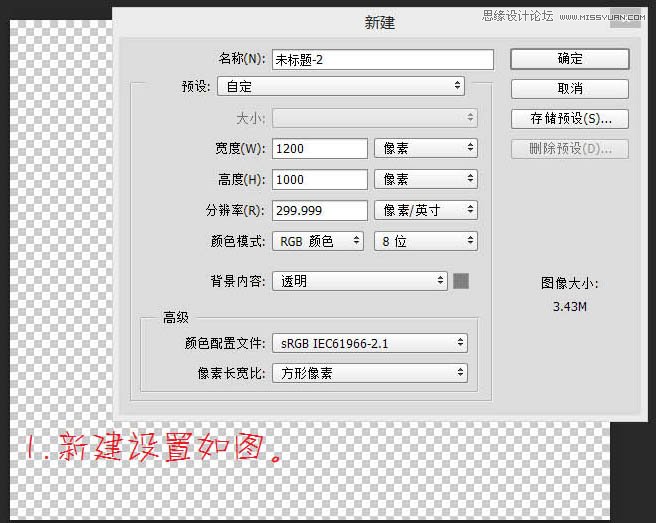Open the 高度 unit dropdown
This screenshot has height=523, width=656.
pos(425,179)
